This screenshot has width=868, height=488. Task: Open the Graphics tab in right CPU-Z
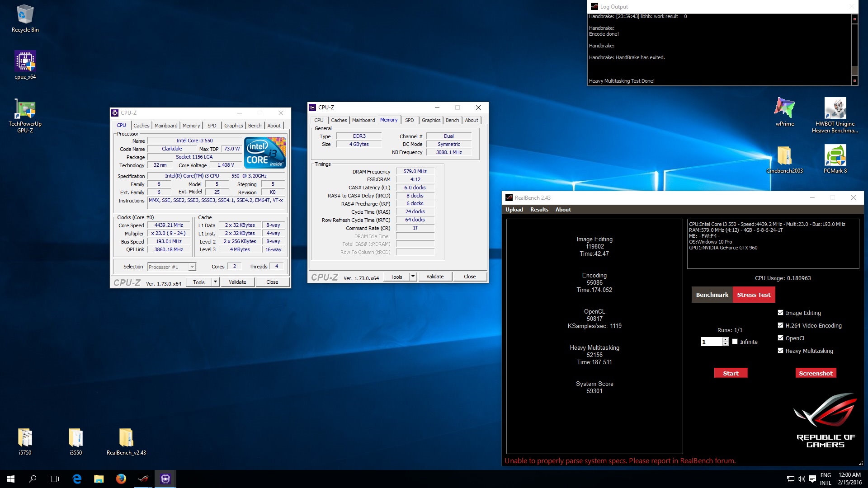pos(431,120)
